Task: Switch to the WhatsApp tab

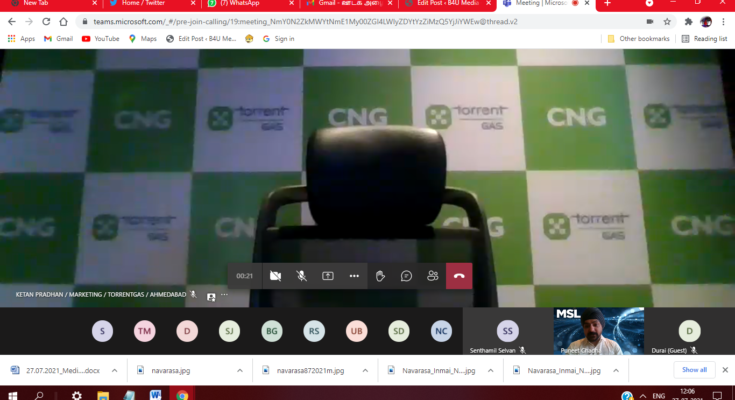Action: tap(251, 4)
